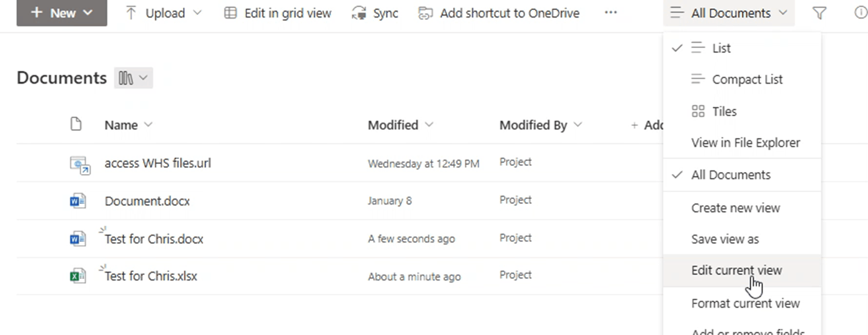
Task: Switch to the Tiles layout
Action: 724,112
